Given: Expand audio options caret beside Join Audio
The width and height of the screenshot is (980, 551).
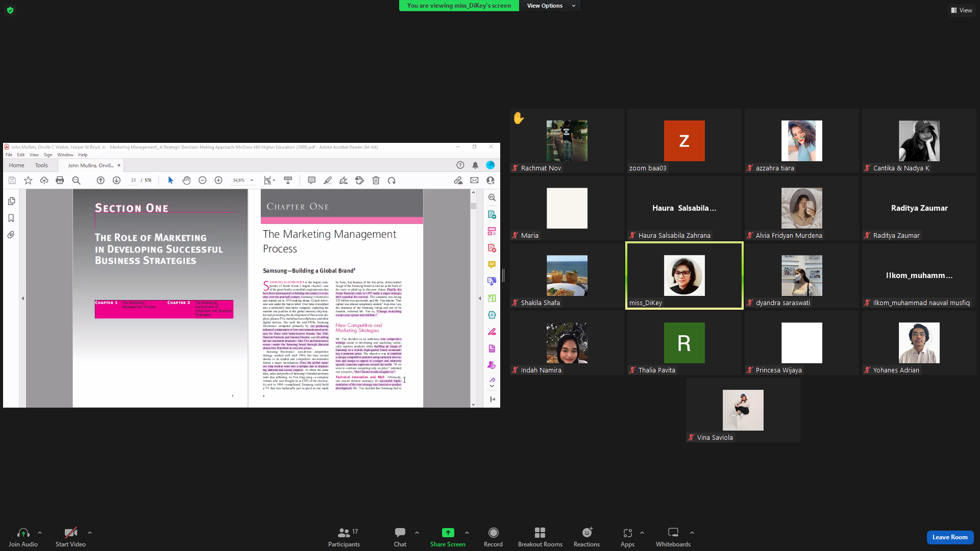Looking at the screenshot, I should (40, 533).
